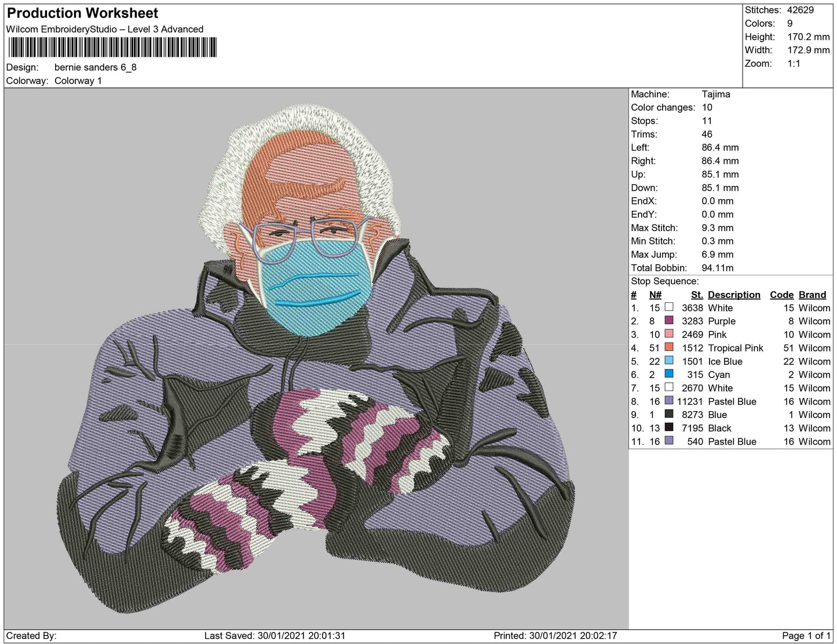Click stitch count "2469" for Pink
The width and height of the screenshot is (837, 644).
(692, 334)
